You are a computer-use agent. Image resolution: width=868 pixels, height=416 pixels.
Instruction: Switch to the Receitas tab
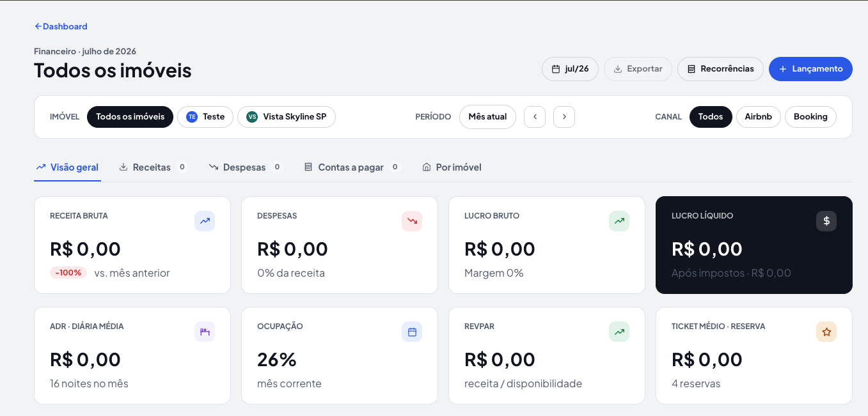153,167
